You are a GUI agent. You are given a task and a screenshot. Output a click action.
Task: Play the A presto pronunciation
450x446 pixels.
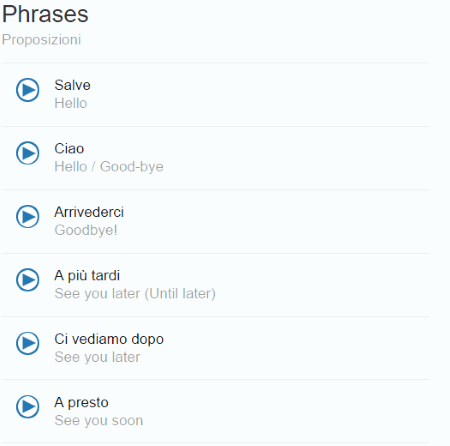[x=28, y=406]
